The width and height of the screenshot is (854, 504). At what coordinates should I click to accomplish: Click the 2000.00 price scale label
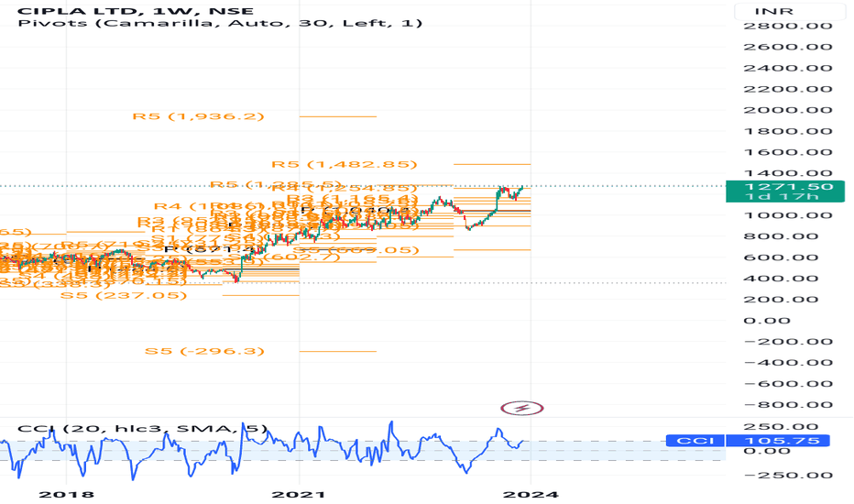787,110
